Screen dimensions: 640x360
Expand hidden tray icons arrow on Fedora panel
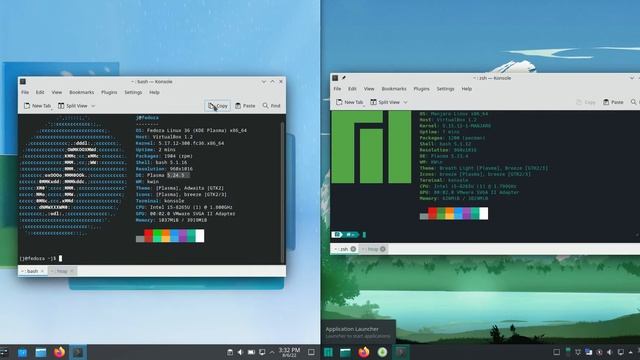click(x=272, y=352)
